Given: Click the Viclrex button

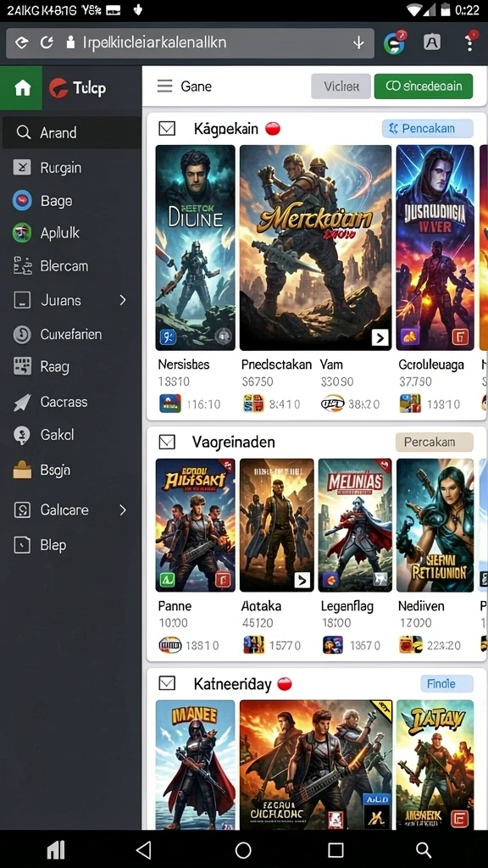Looking at the screenshot, I should 341,86.
